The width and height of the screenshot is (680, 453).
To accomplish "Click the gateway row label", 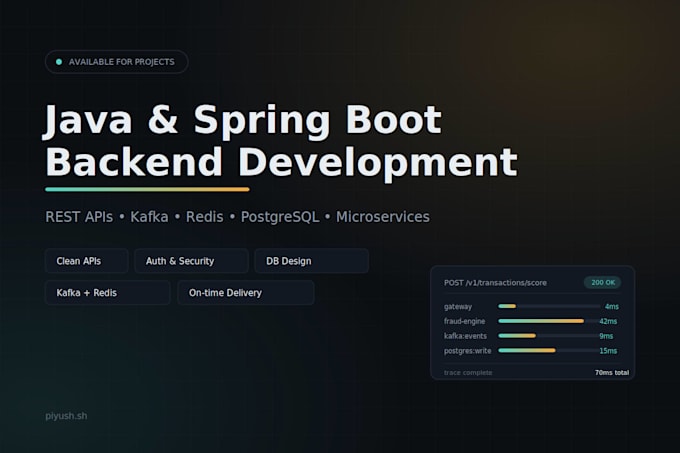I will point(458,306).
